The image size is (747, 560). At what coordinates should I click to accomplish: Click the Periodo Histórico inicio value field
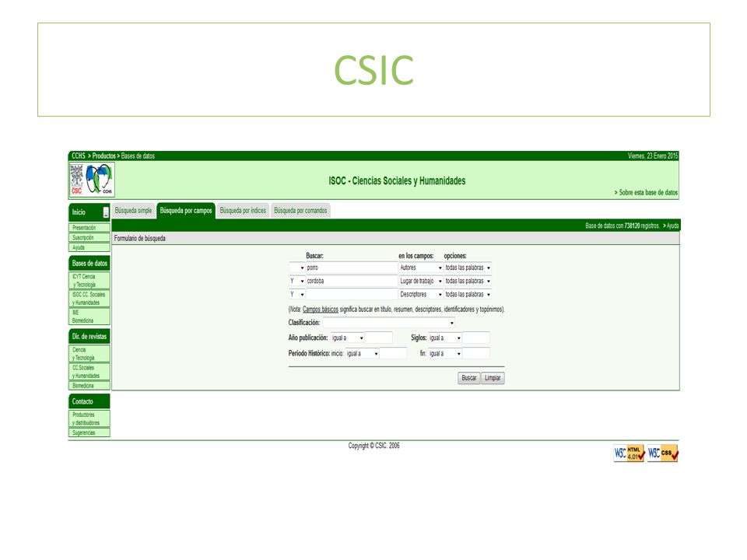click(394, 354)
